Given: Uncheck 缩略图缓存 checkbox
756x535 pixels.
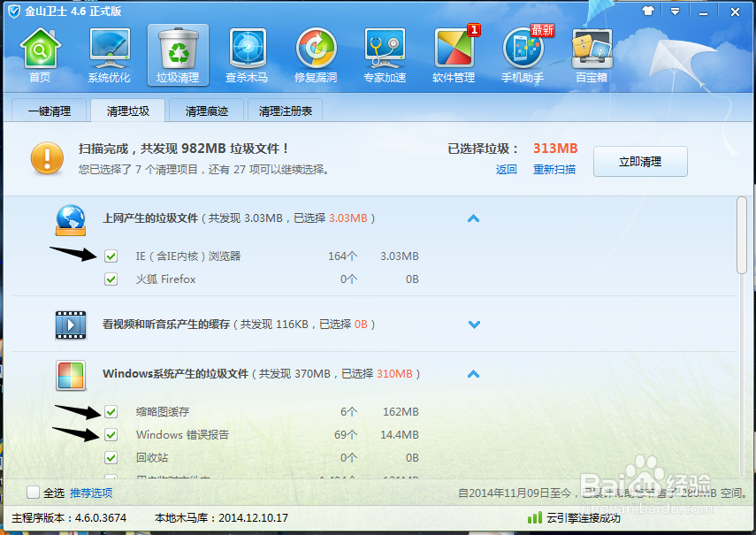Looking at the screenshot, I should pyautogui.click(x=111, y=411).
